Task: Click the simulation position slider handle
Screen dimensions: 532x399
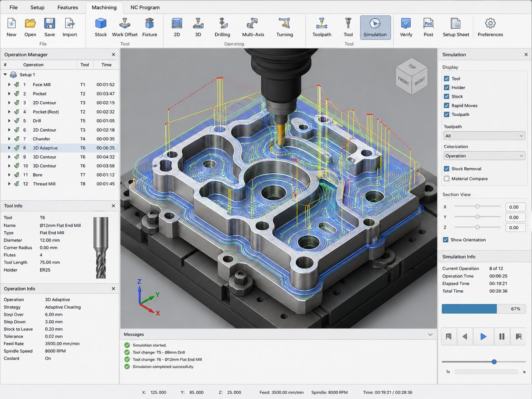Action: pyautogui.click(x=494, y=362)
